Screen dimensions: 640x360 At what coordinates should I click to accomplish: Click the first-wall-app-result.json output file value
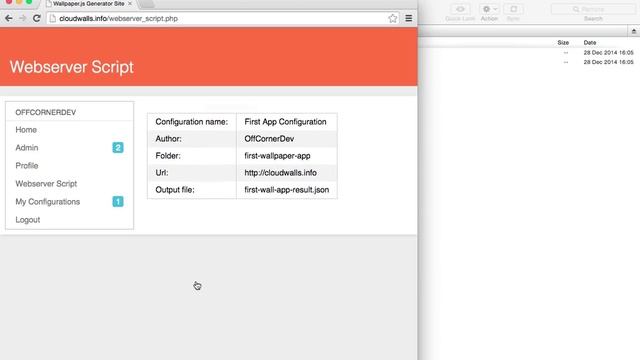(287, 190)
